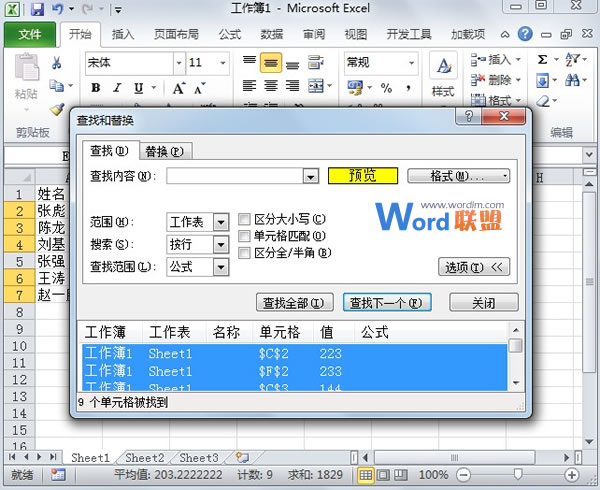Select the Format Painter brush icon
This screenshot has width=600, height=490.
tap(57, 109)
